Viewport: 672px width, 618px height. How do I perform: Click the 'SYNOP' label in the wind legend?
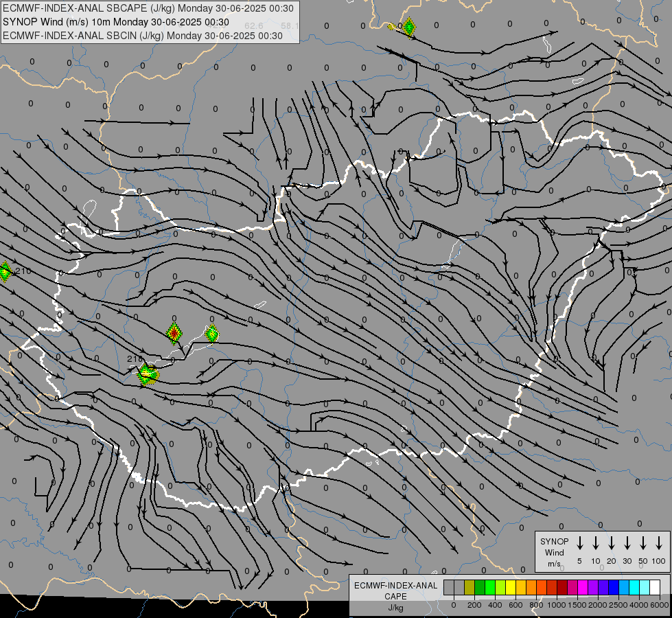tap(554, 541)
